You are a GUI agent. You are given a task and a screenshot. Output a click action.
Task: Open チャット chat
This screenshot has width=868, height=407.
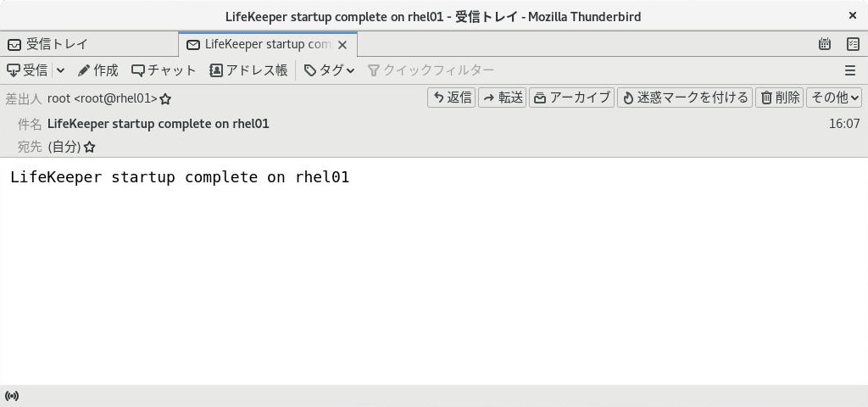click(x=164, y=70)
